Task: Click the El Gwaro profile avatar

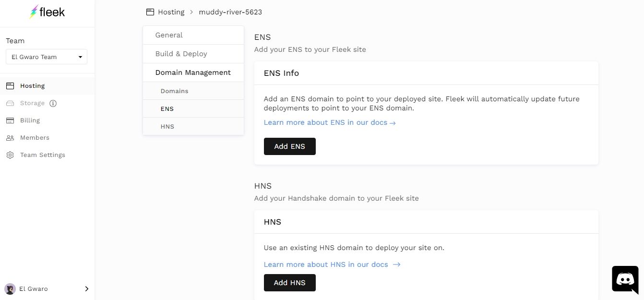Action: (x=10, y=289)
